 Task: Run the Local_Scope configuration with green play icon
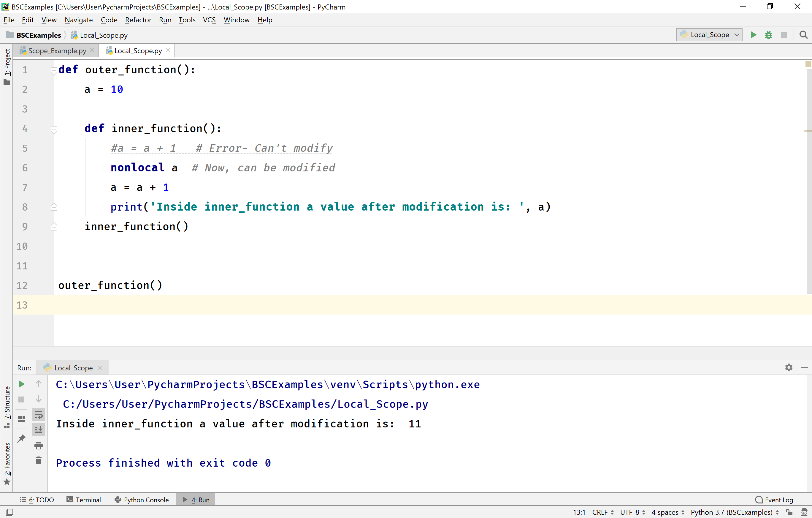pyautogui.click(x=753, y=35)
